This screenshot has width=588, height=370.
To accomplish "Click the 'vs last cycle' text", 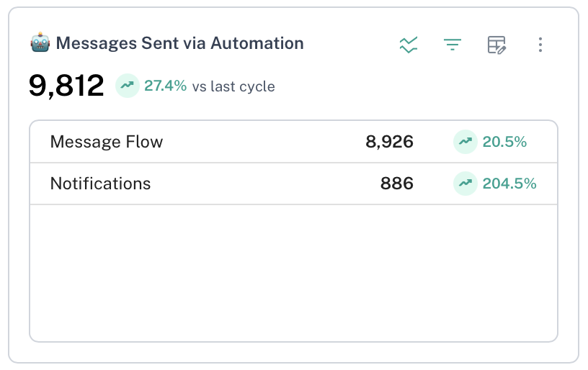I will [233, 87].
